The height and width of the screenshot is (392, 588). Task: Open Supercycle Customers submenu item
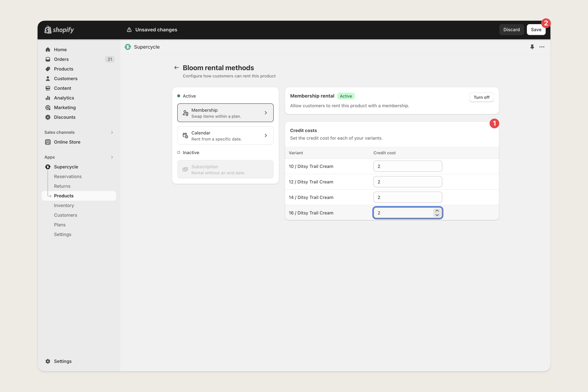point(66,215)
